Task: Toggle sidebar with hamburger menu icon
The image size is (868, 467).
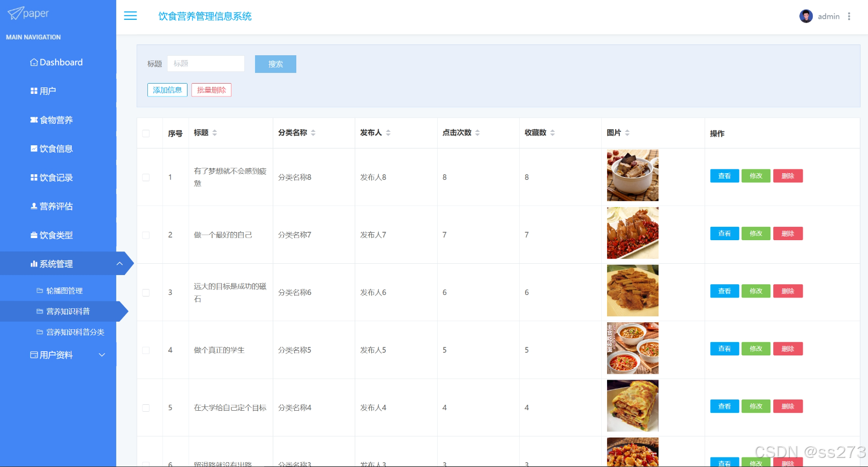Action: pos(130,16)
